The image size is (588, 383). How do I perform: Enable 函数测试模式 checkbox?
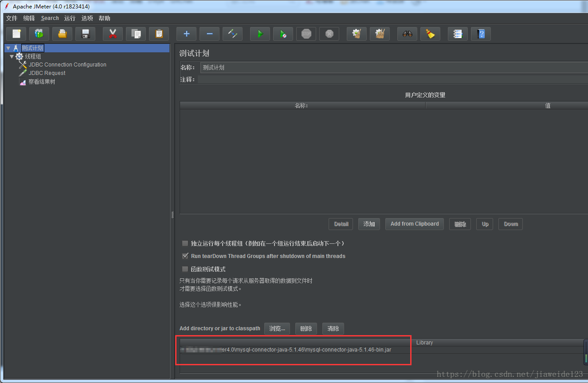185,269
